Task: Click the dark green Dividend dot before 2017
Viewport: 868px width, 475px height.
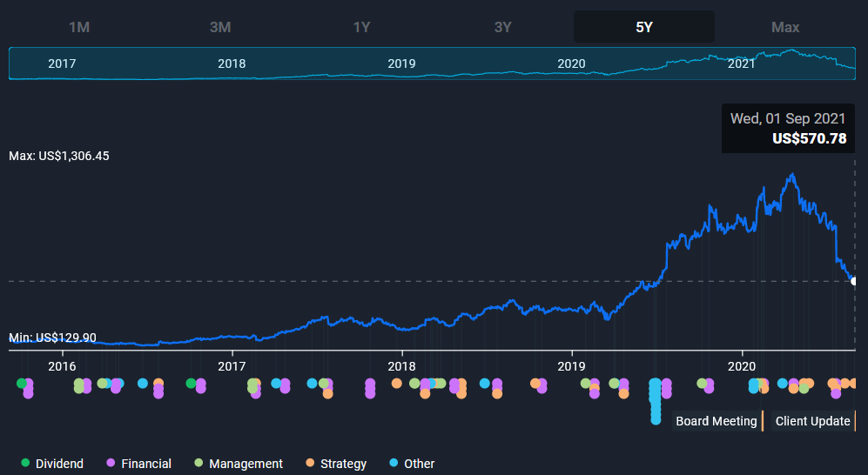Action: [x=191, y=383]
